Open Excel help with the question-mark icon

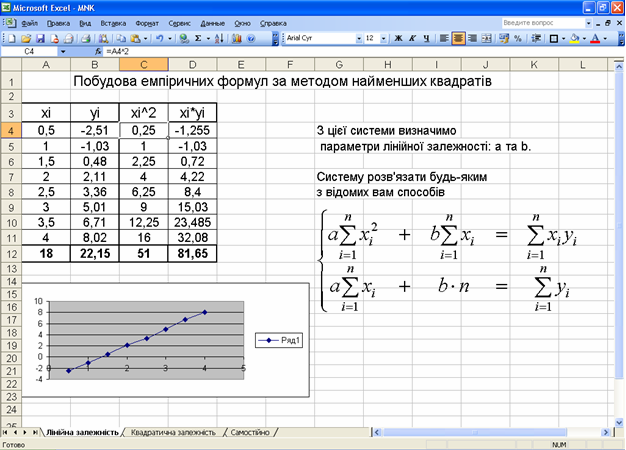point(251,38)
